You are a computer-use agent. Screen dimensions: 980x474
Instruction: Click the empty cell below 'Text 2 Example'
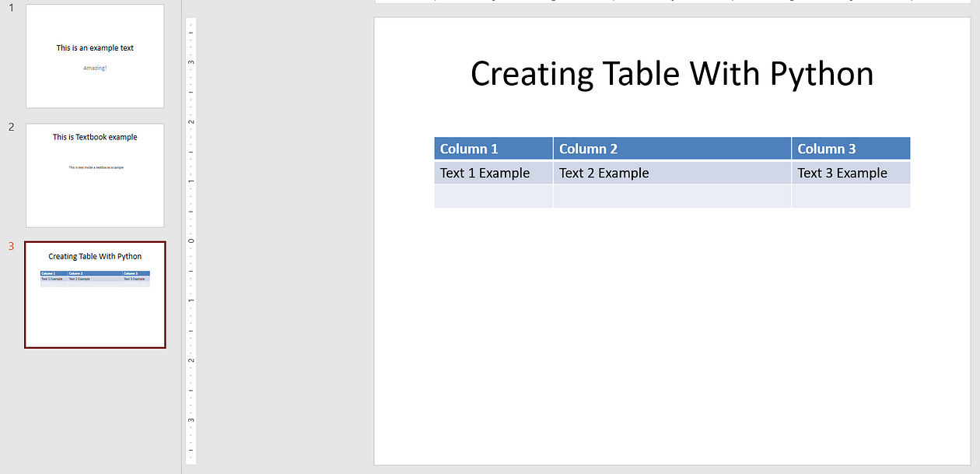point(672,196)
